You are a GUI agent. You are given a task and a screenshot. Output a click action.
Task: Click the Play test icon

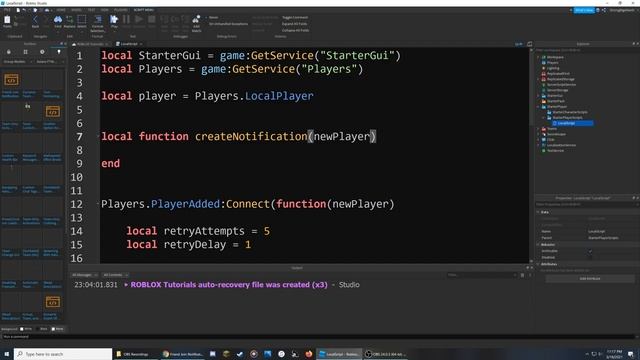coord(114,20)
